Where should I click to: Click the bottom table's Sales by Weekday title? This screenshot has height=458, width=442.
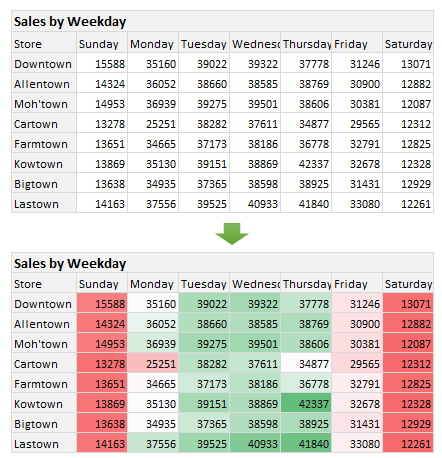[x=70, y=263]
